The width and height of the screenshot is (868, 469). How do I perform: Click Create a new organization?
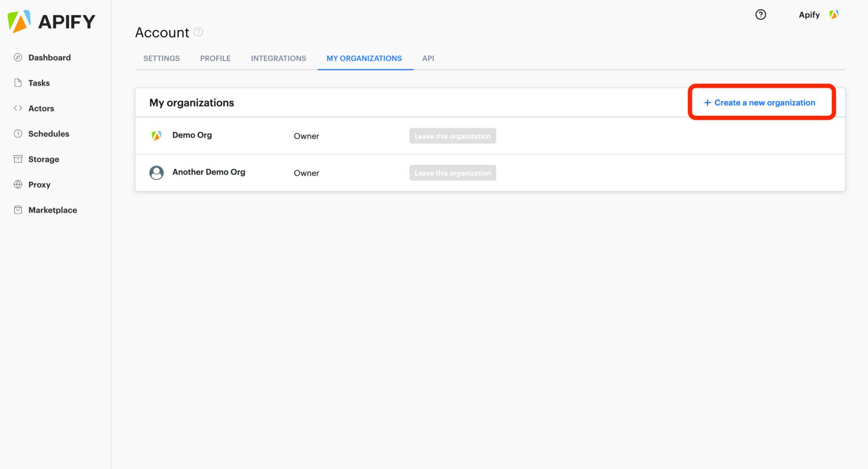(x=761, y=102)
